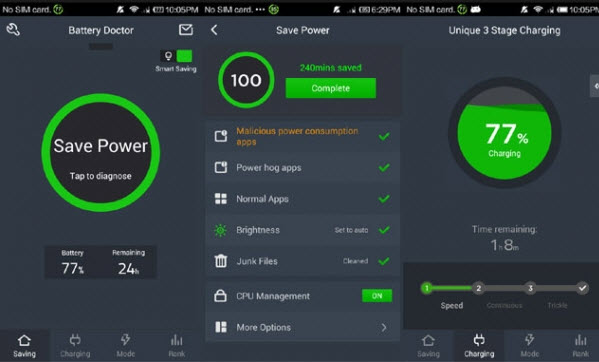Toggle the Smart Saving switch
Viewport: 599px width, 362px height.
click(x=176, y=56)
